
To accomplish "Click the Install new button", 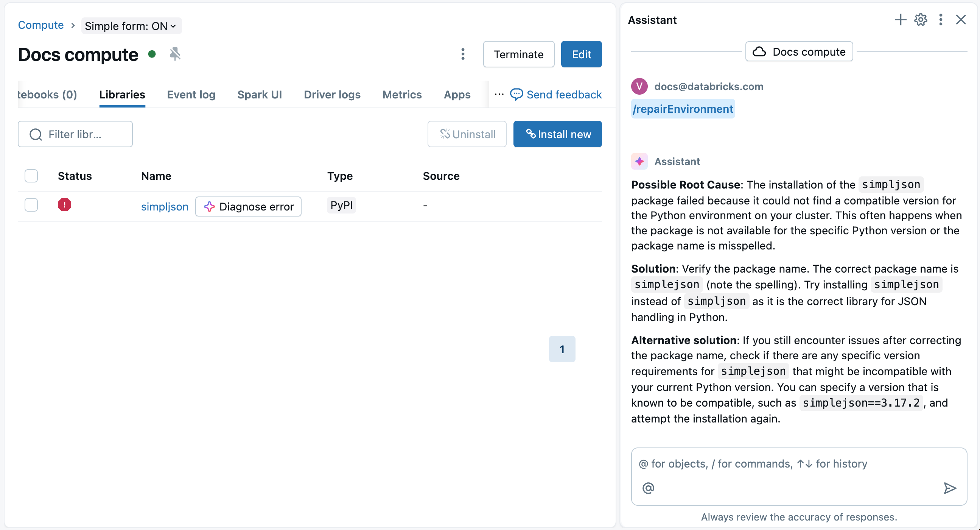I will 557,134.
